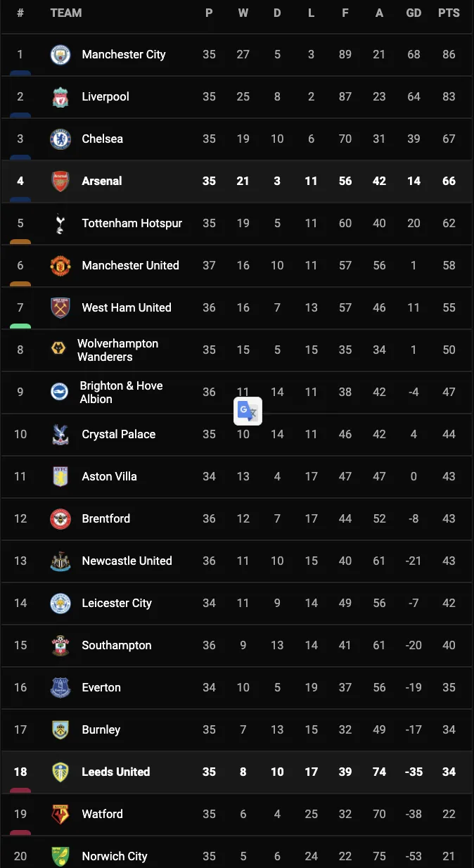Click the West Ham United crest
This screenshot has width=474, height=868.
point(60,308)
